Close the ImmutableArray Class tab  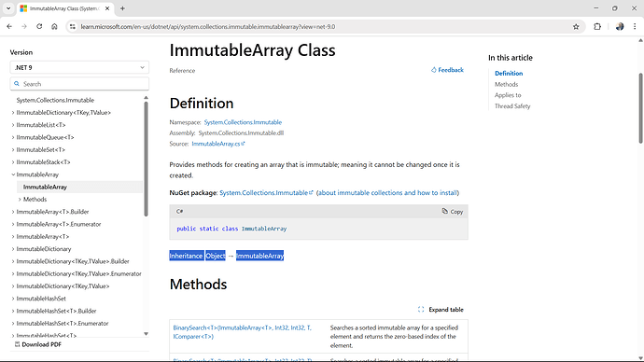coord(107,8)
